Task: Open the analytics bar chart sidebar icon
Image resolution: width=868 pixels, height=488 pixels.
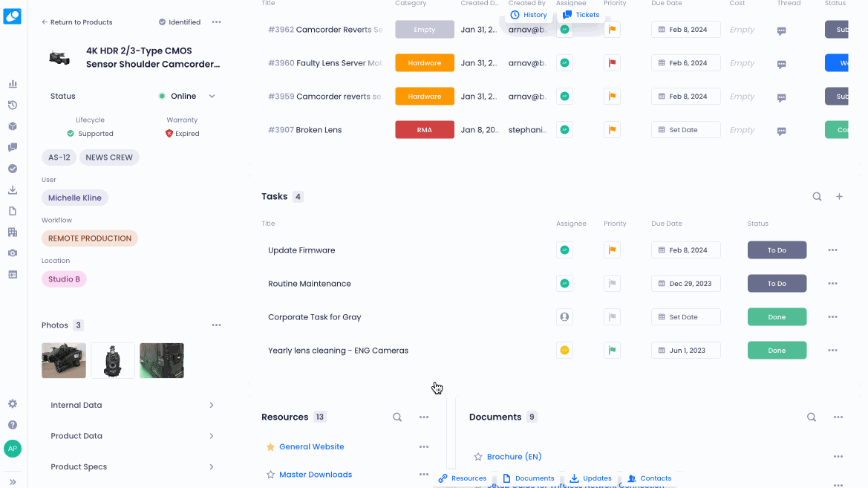Action: pos(13,84)
